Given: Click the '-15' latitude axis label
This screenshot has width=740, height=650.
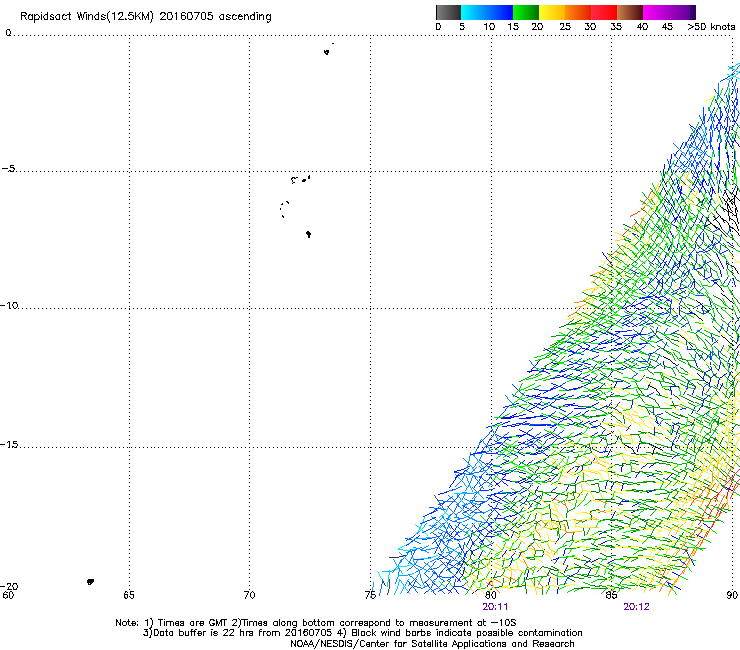Looking at the screenshot, I should click(x=9, y=444).
